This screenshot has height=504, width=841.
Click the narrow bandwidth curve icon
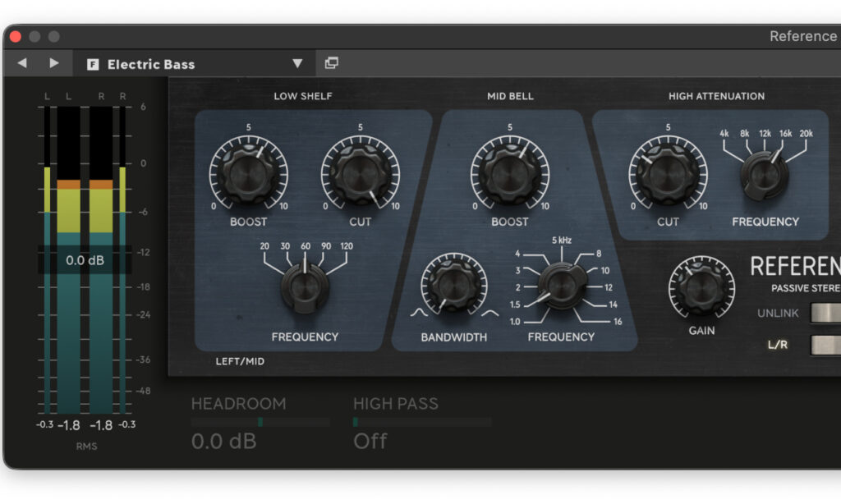419,313
